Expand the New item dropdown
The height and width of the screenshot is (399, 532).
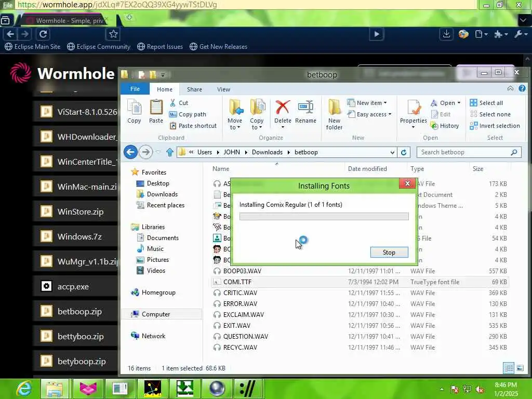(x=367, y=103)
